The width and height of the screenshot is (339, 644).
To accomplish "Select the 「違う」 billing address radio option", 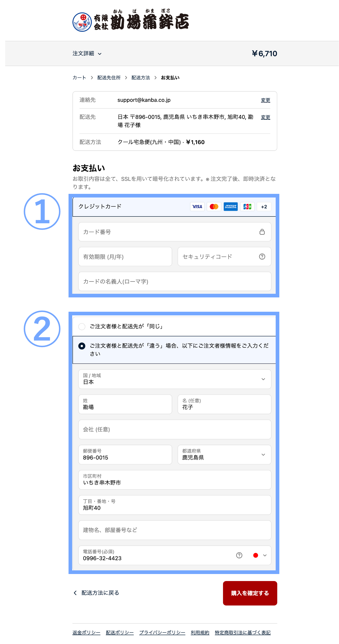I will (82, 346).
